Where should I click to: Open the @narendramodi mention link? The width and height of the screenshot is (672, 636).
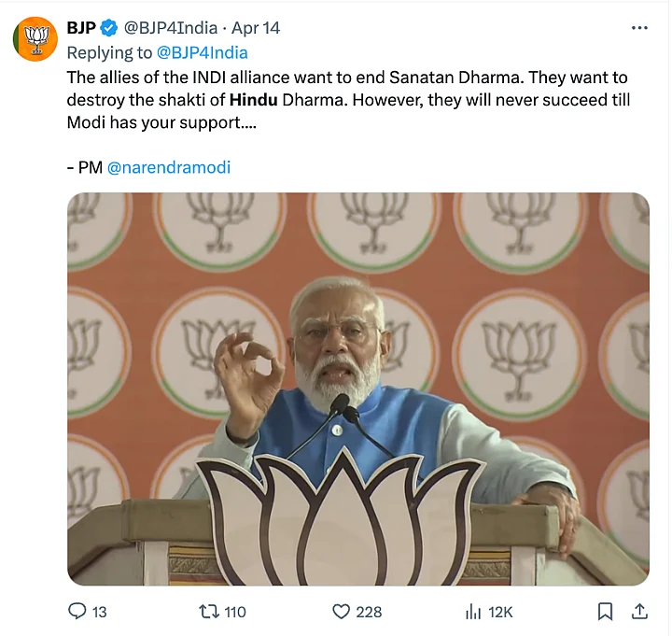tap(169, 168)
